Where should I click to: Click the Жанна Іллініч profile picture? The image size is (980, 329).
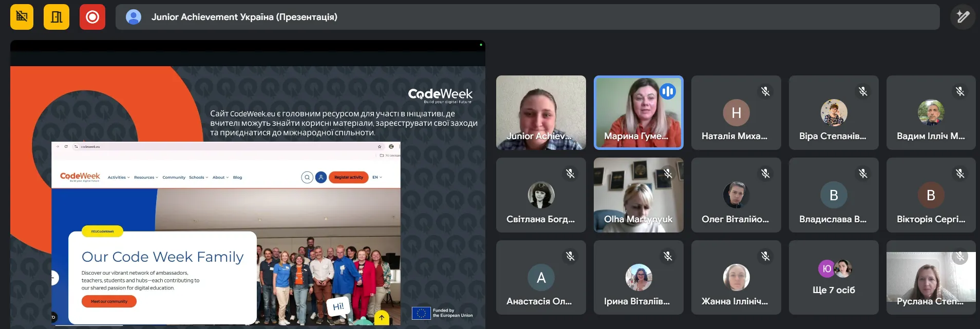click(736, 278)
